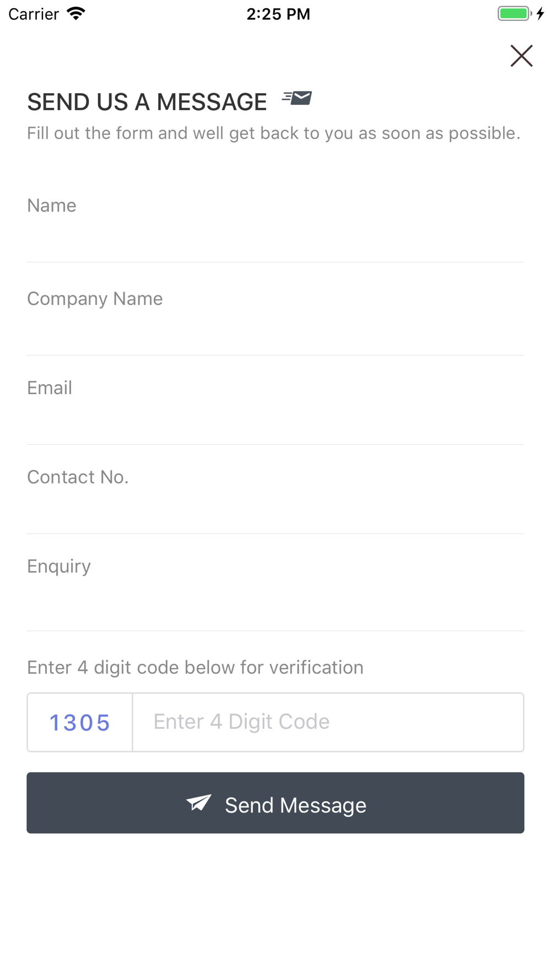Viewport: 551px width, 980px height.
Task: Submit the form with Send Message
Action: [275, 803]
